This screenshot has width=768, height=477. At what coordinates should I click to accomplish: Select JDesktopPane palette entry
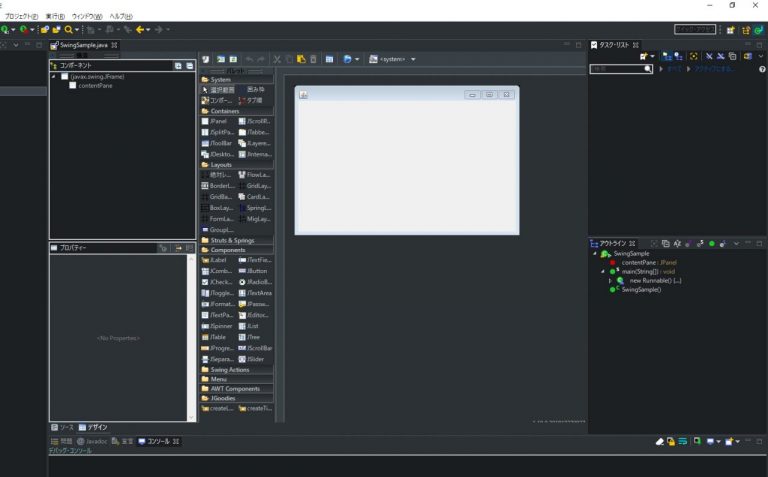tap(217, 154)
